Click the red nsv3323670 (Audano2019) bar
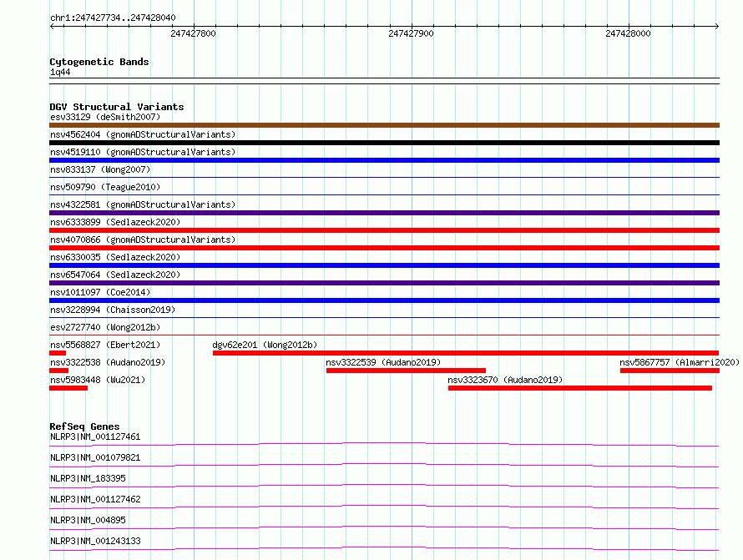The image size is (743, 560). pyautogui.click(x=579, y=388)
